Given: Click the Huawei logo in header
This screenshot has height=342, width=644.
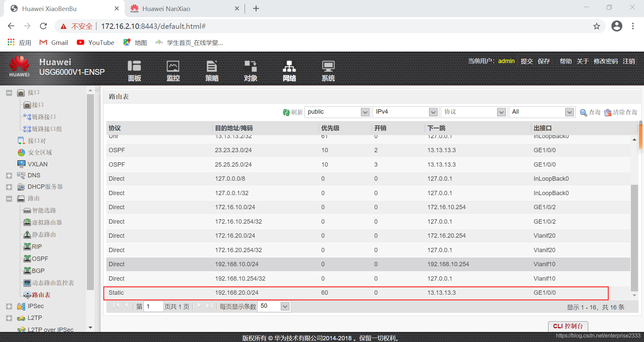Looking at the screenshot, I should pos(19,66).
